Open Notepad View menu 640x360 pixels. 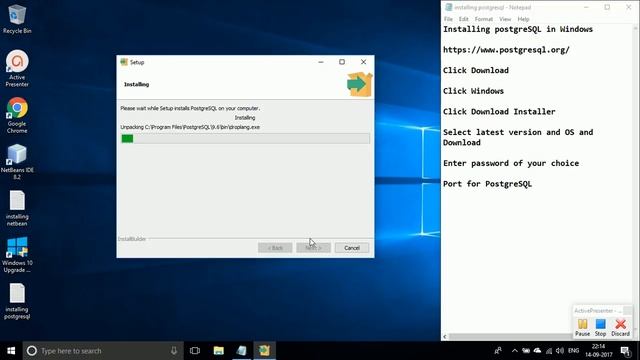tap(505, 19)
